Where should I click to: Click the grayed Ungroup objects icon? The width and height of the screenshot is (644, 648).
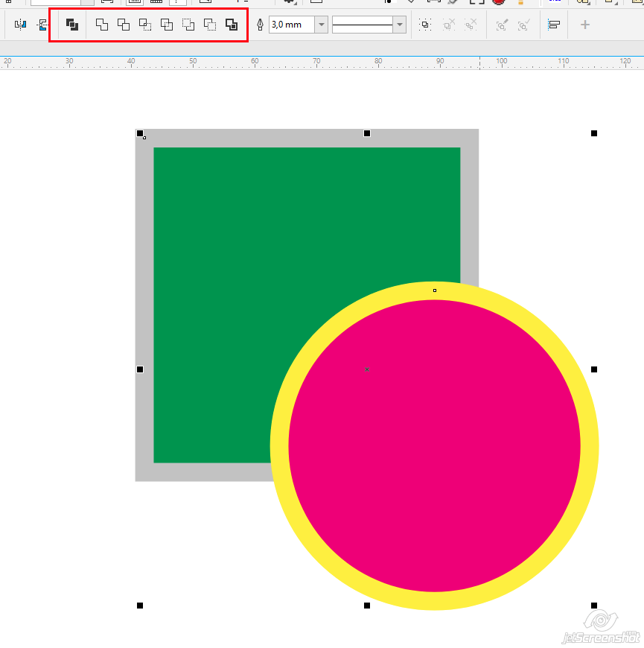(449, 25)
